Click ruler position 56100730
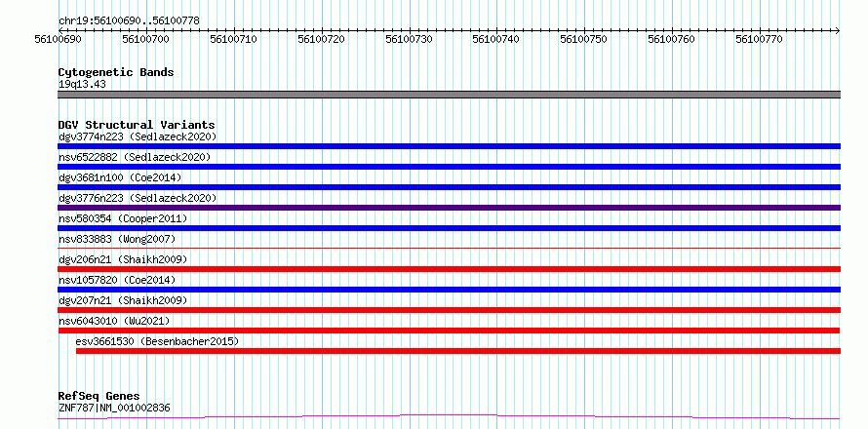 pyautogui.click(x=409, y=39)
